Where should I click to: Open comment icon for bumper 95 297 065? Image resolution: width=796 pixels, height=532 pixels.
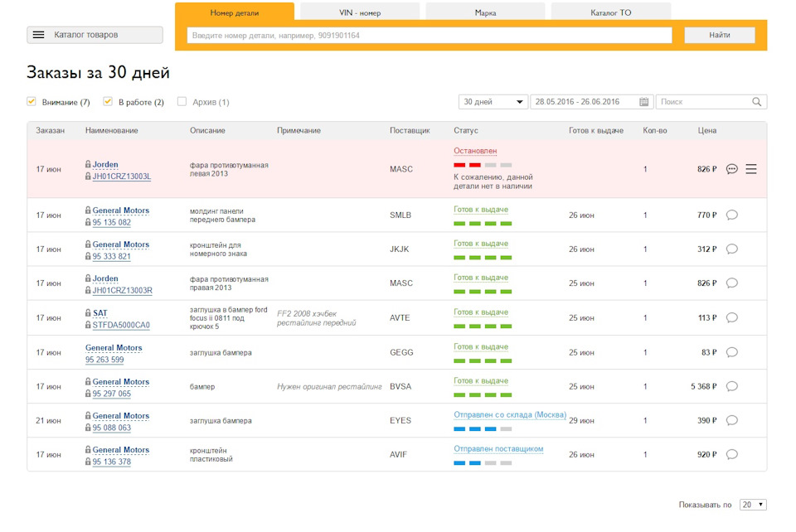pos(731,386)
